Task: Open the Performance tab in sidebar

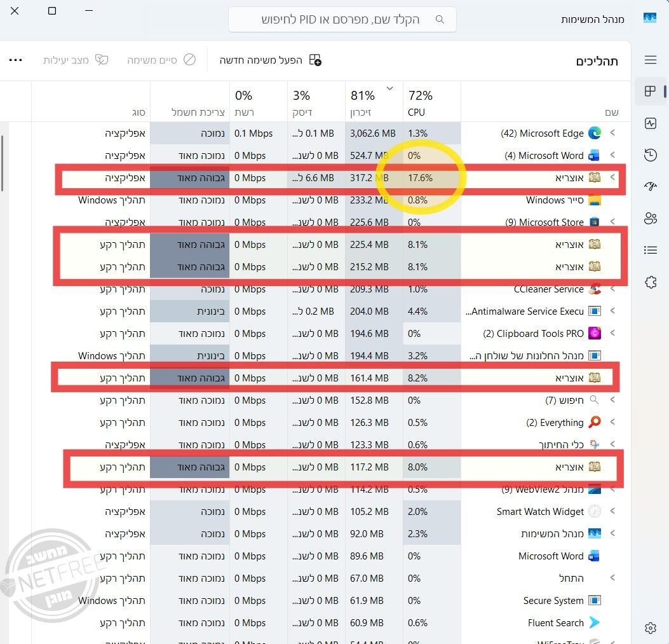Action: 650,123
